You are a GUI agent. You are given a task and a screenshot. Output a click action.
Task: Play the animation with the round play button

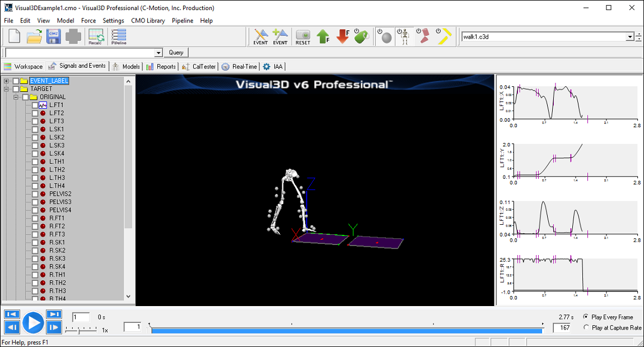[33, 323]
